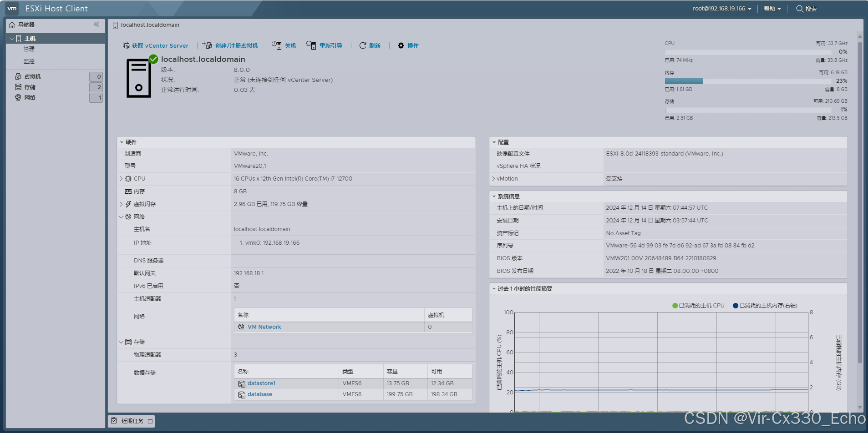Collapse the navigator with the double chevron
868x433 pixels.
(x=96, y=25)
